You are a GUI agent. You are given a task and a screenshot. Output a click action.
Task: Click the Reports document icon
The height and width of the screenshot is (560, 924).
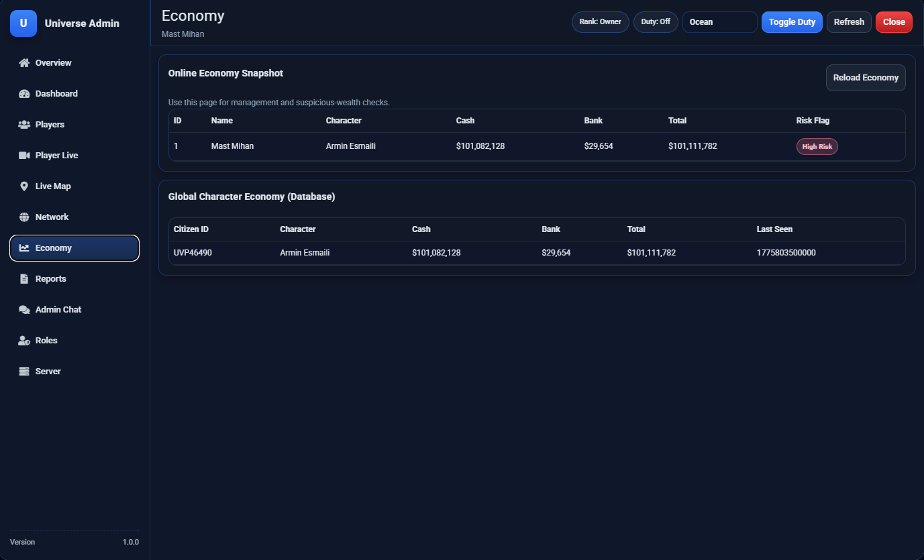24,279
